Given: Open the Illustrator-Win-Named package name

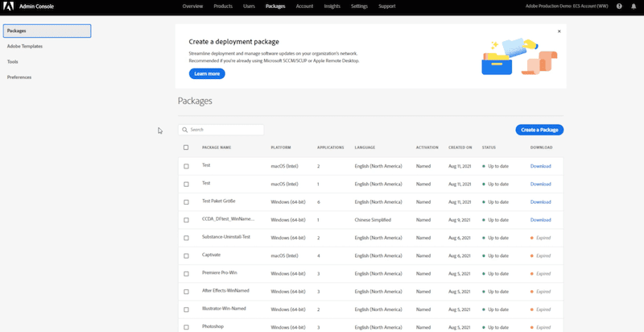Looking at the screenshot, I should [224, 309].
